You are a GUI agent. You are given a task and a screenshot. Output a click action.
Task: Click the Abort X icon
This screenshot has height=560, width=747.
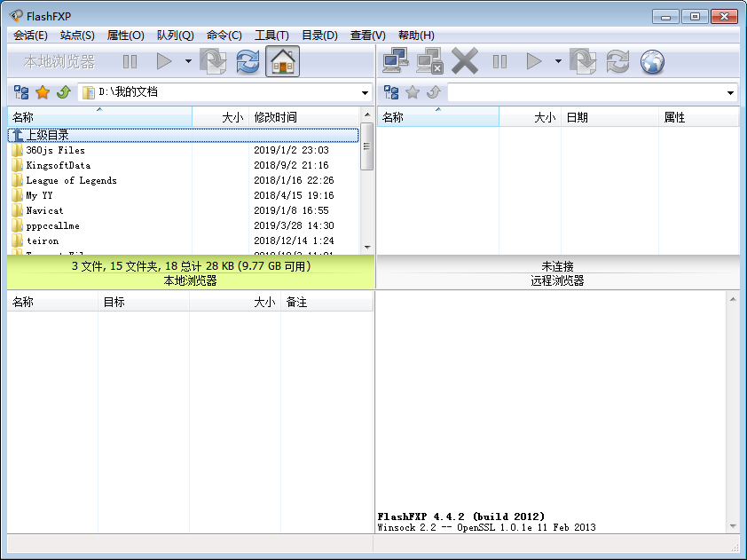(465, 61)
